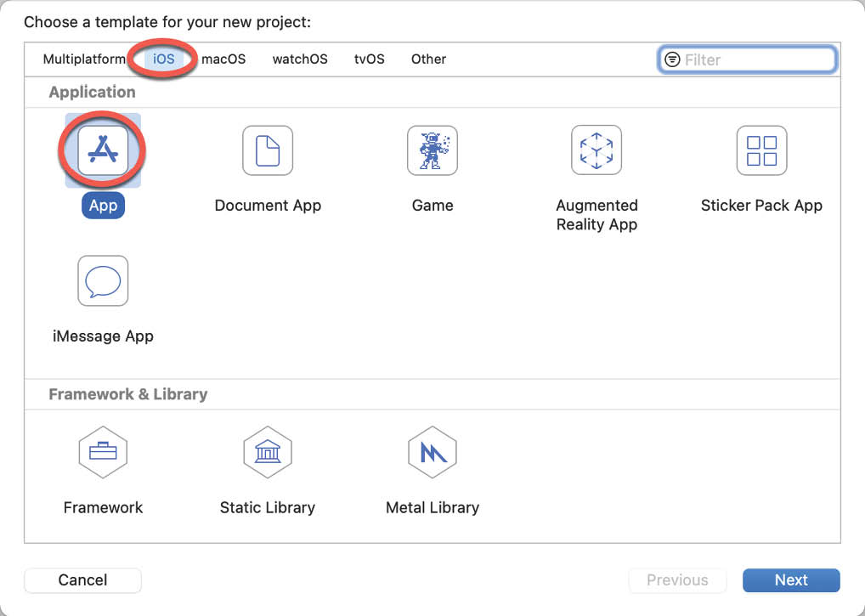Select the App template icon
Image resolution: width=865 pixels, height=616 pixels.
click(103, 150)
